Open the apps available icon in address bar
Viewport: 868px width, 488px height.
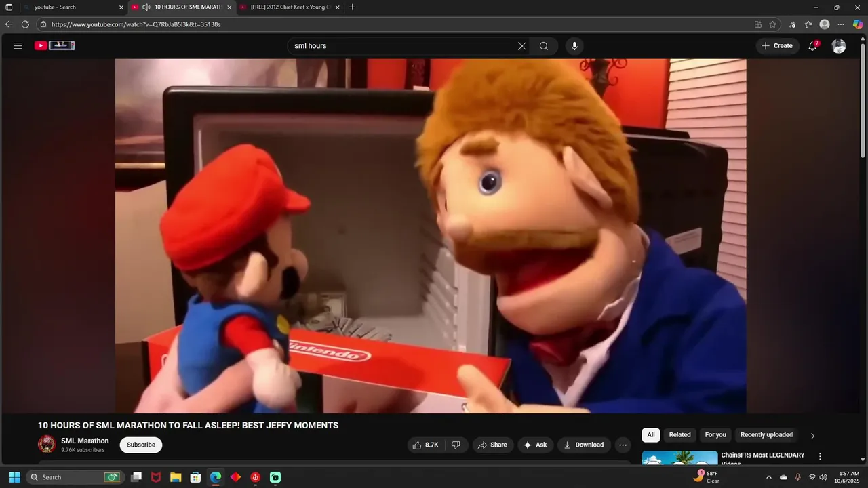pyautogui.click(x=758, y=24)
